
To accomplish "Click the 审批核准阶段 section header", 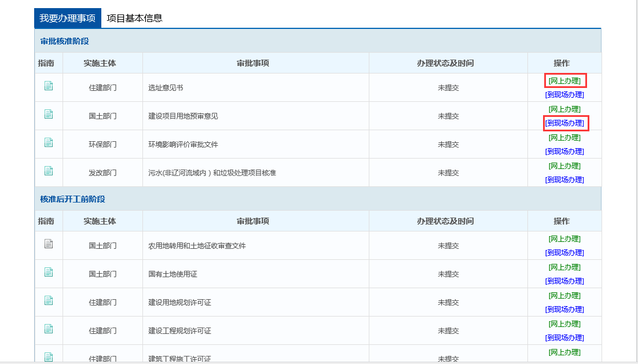I will tap(64, 41).
